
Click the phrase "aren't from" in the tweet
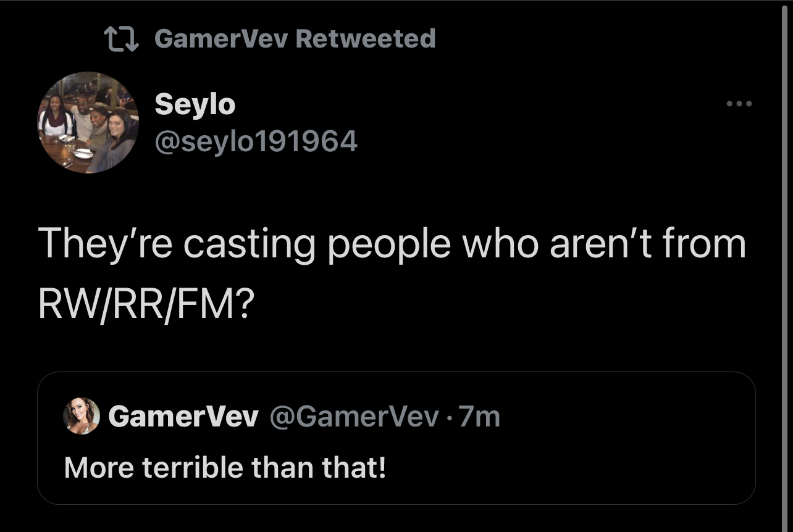coord(648,244)
